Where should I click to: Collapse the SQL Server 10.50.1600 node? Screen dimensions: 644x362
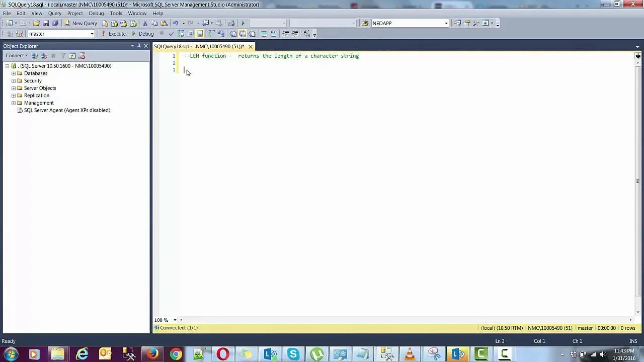point(7,66)
